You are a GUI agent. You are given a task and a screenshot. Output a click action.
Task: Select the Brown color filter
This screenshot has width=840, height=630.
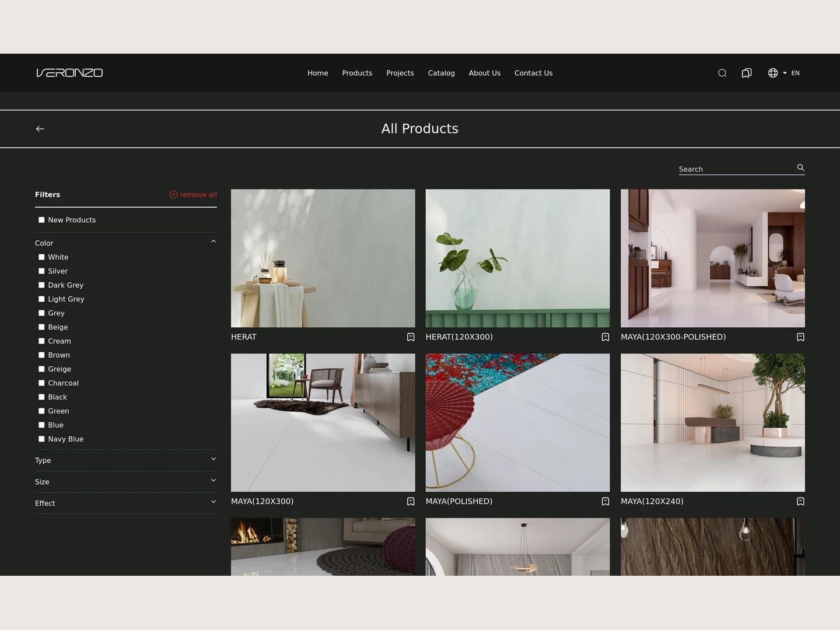coord(41,355)
